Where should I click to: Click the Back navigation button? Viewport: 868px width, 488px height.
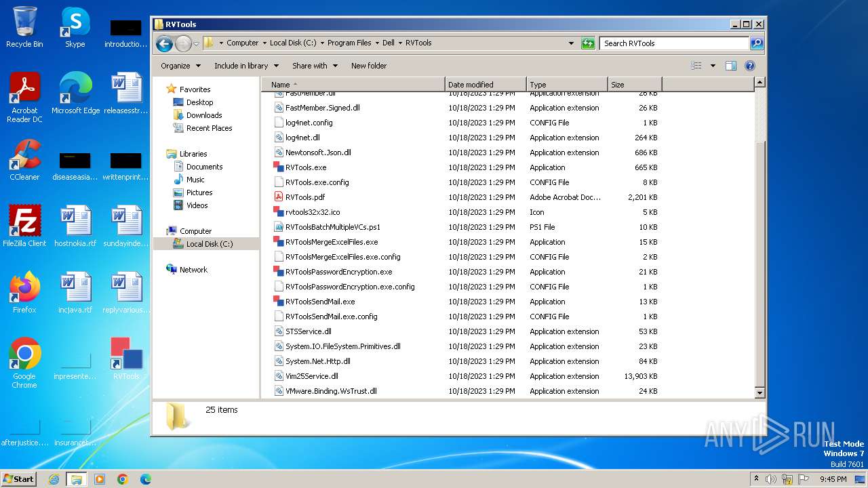(164, 43)
